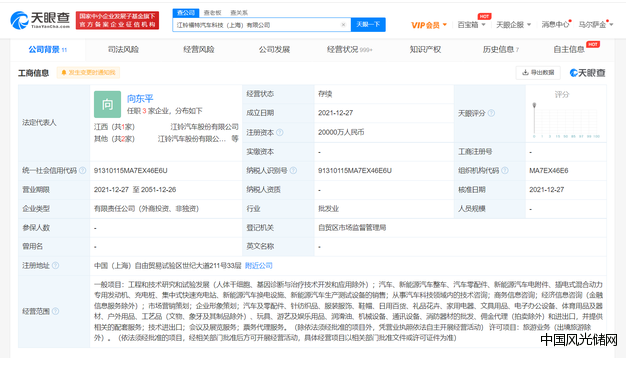This screenshot has height=370, width=626.
Task: Switch to the 经营风险 tab
Action: (x=199, y=49)
